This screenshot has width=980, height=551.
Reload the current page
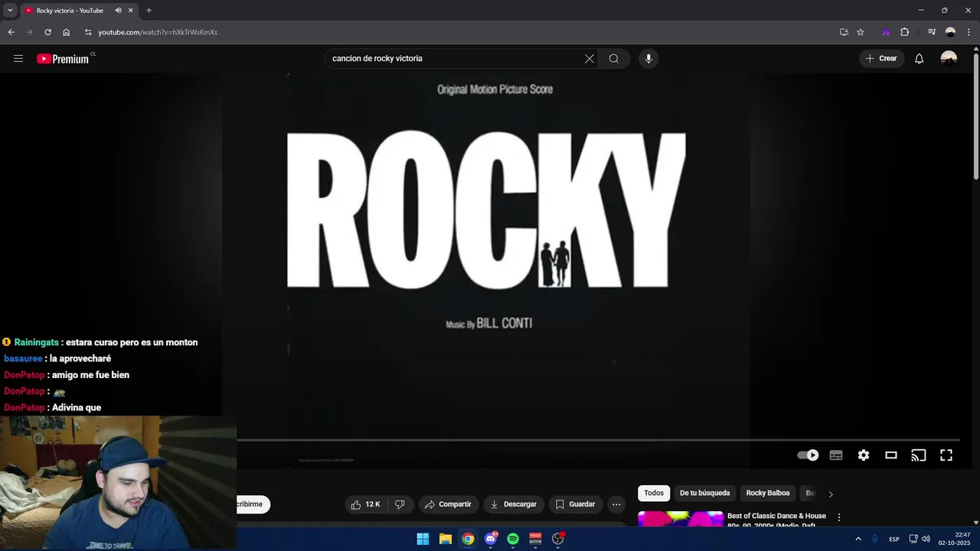pos(47,32)
